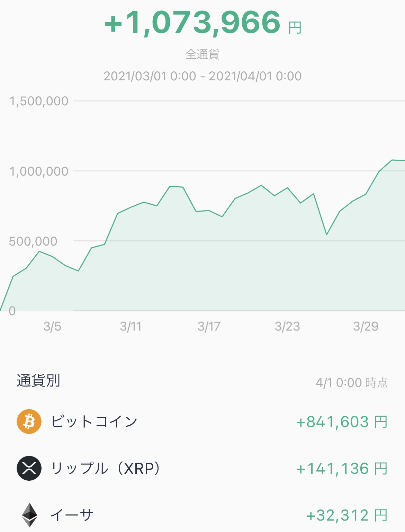Viewport: 405px width, 532px height.
Task: Tap the Ethereum diamond logo icon
Action: [x=30, y=515]
